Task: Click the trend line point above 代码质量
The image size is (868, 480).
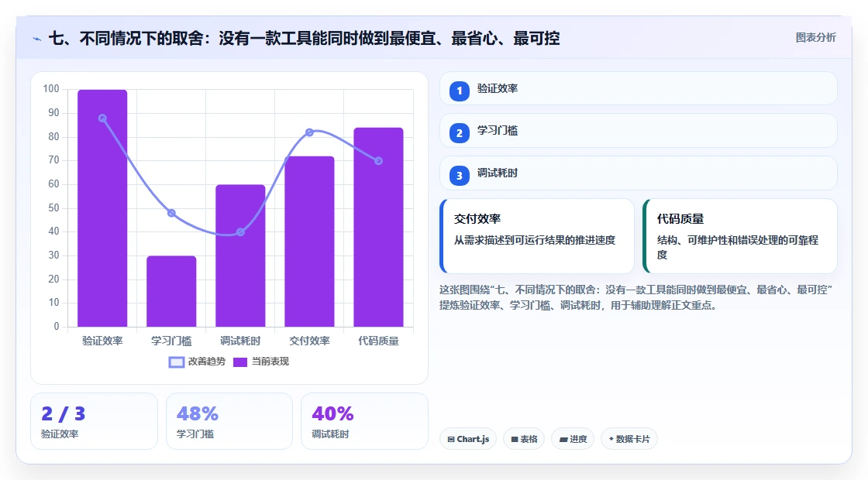Action: coord(379,161)
